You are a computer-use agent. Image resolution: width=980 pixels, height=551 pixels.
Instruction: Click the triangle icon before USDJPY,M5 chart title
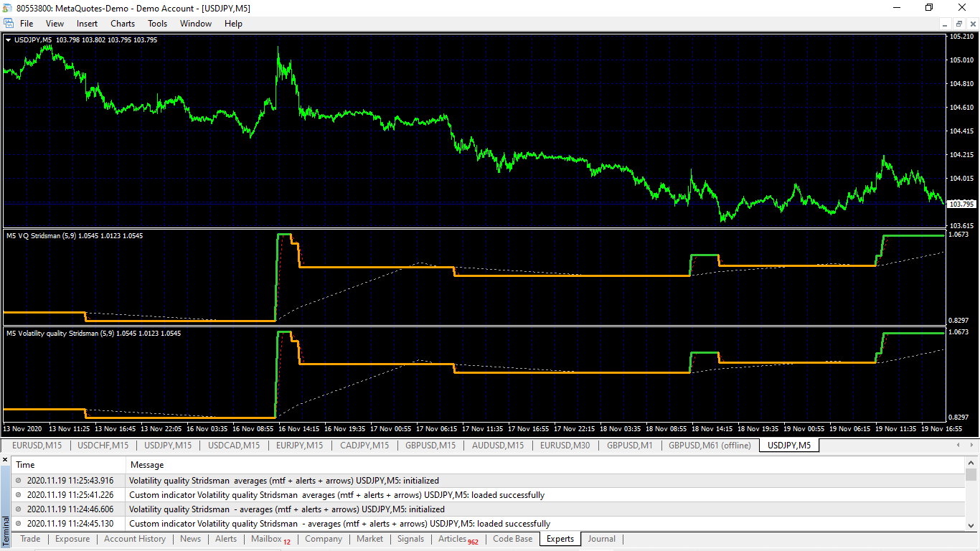[x=8, y=40]
